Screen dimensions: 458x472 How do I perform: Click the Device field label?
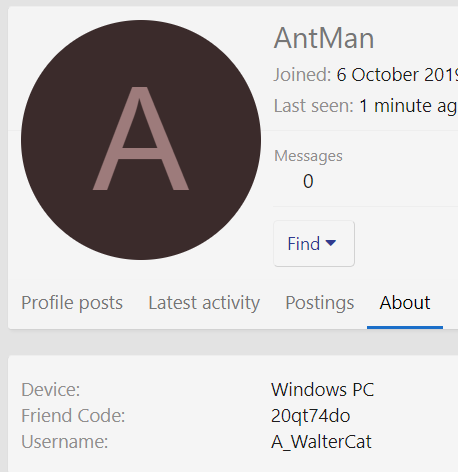51,389
